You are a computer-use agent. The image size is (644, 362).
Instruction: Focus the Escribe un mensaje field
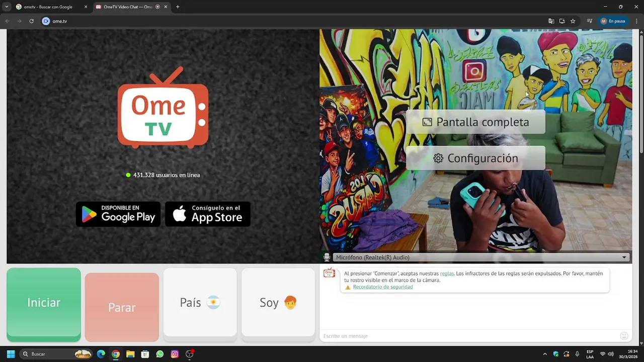point(468,336)
